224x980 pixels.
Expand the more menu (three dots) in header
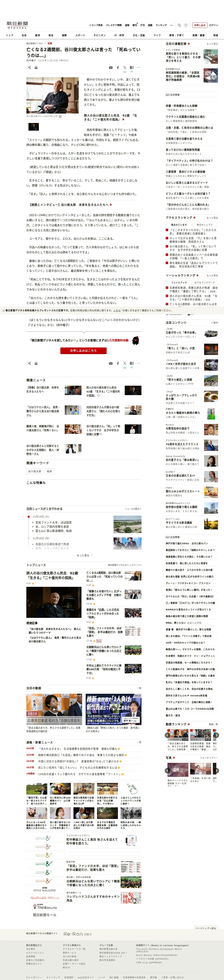[171, 25]
